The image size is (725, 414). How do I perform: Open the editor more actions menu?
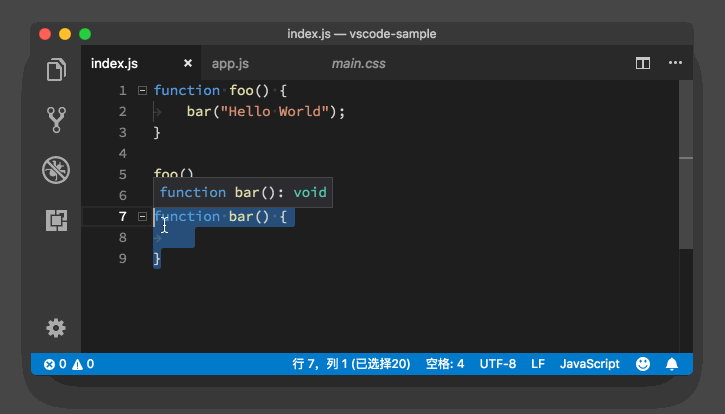pos(675,63)
